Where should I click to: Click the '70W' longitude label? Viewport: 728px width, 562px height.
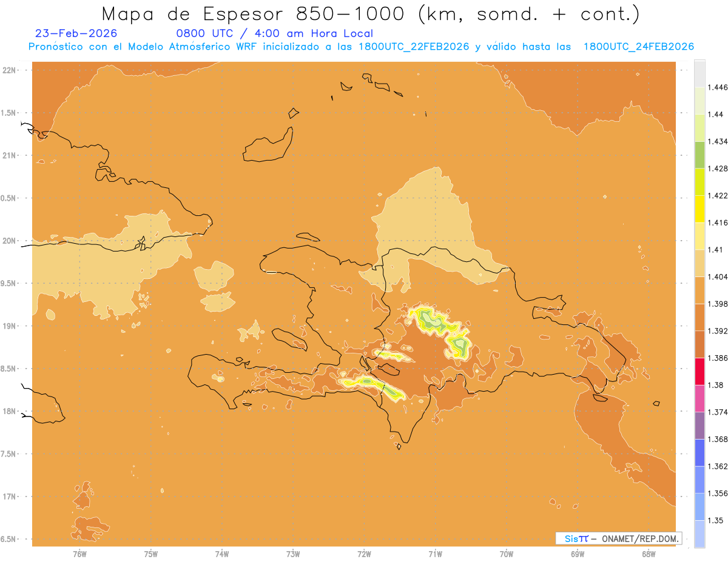click(x=507, y=554)
